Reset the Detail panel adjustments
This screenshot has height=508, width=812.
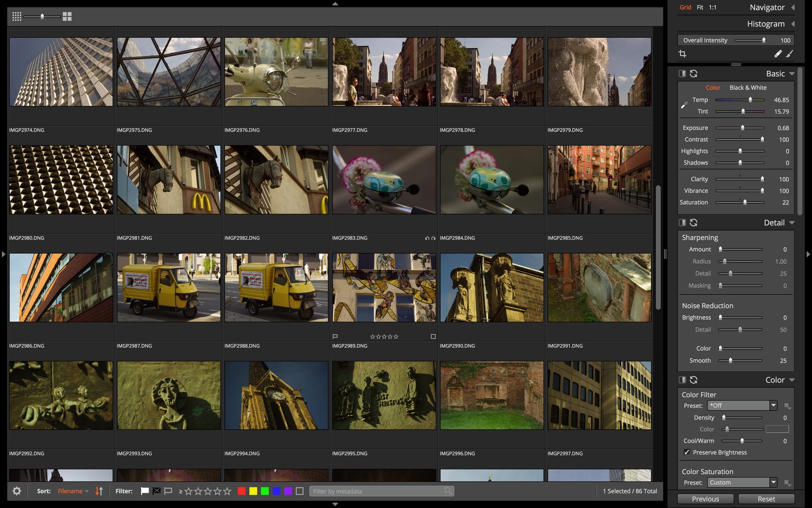[694, 223]
